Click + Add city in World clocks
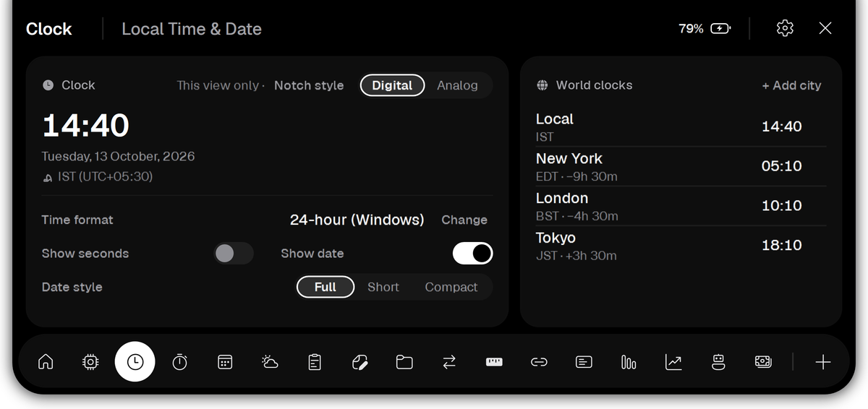Image resolution: width=868 pixels, height=409 pixels. pyautogui.click(x=791, y=85)
